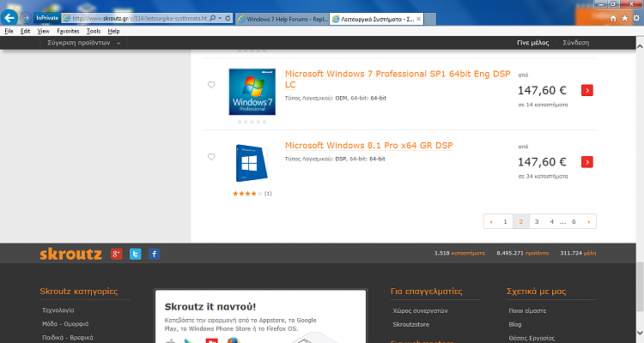Open the browser Tools gear icon

(x=636, y=19)
